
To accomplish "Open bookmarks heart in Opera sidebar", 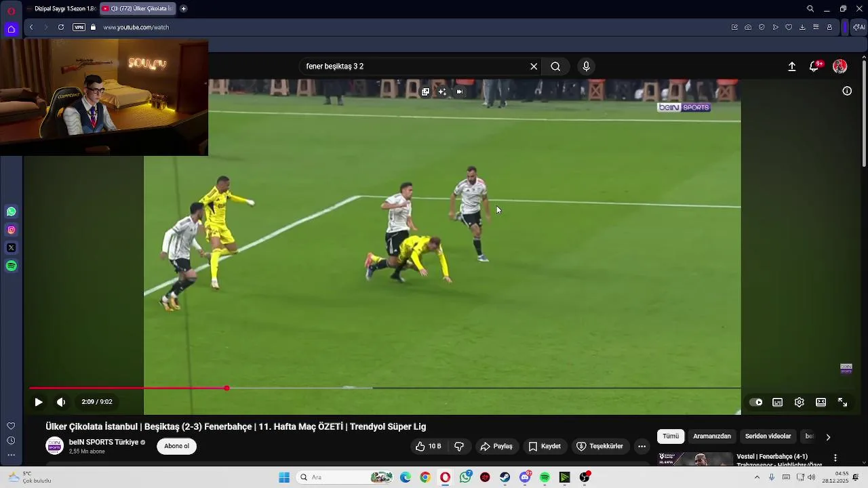I will [x=11, y=426].
